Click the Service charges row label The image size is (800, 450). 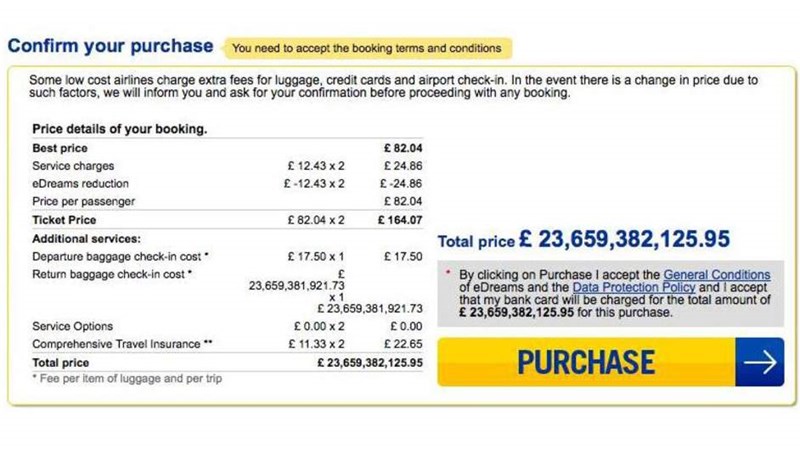click(x=73, y=166)
